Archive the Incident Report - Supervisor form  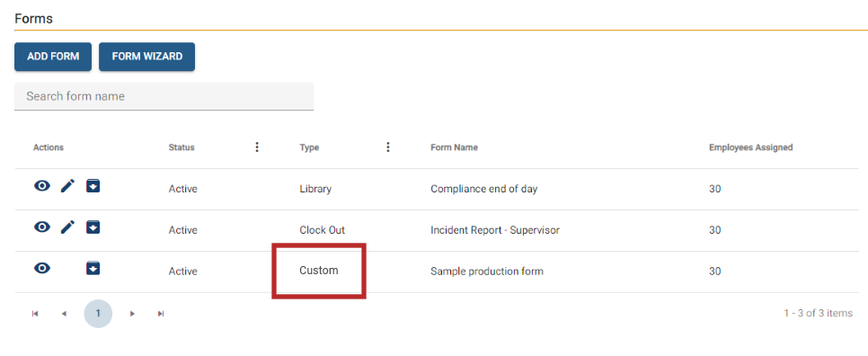click(x=93, y=227)
